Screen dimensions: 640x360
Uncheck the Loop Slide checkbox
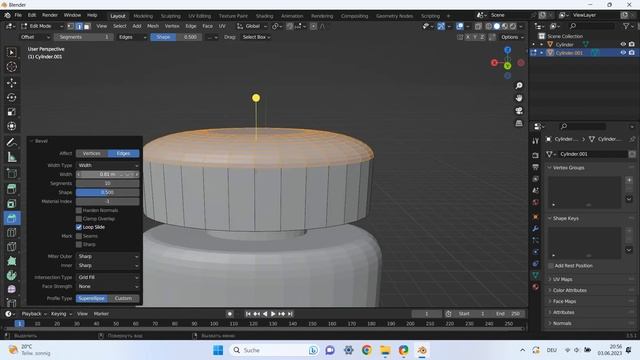79,227
